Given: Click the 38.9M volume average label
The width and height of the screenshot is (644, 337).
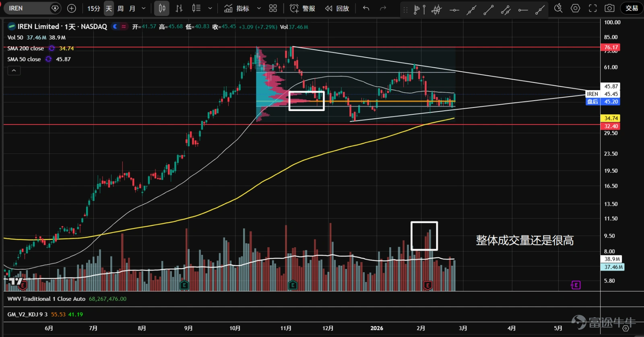Looking at the screenshot, I should (612, 259).
